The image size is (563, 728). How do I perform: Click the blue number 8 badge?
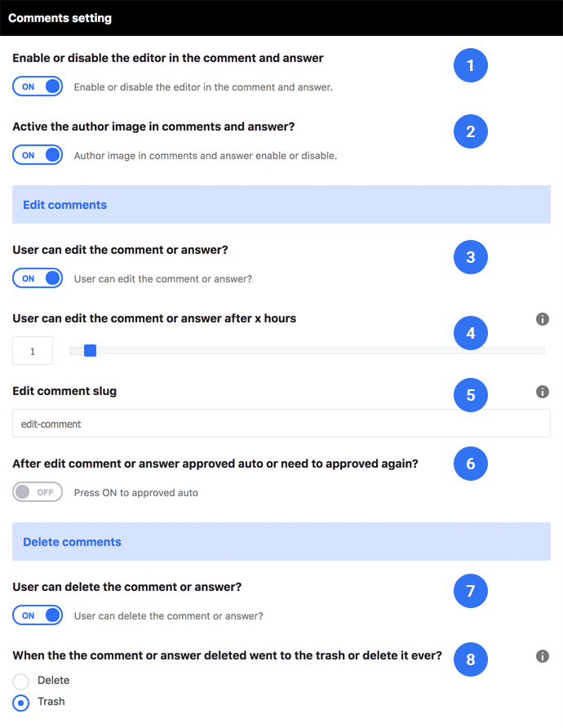click(x=471, y=659)
